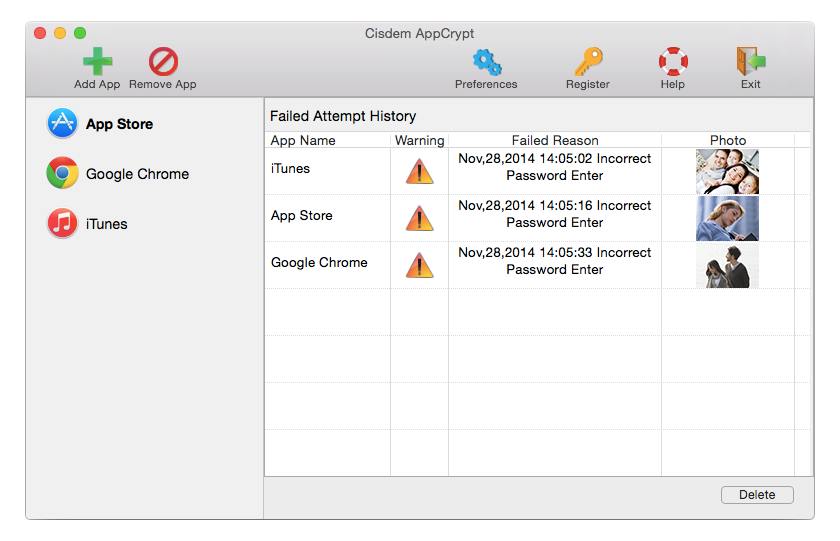The image size is (840, 541).
Task: Close the window with red button
Action: tap(40, 33)
